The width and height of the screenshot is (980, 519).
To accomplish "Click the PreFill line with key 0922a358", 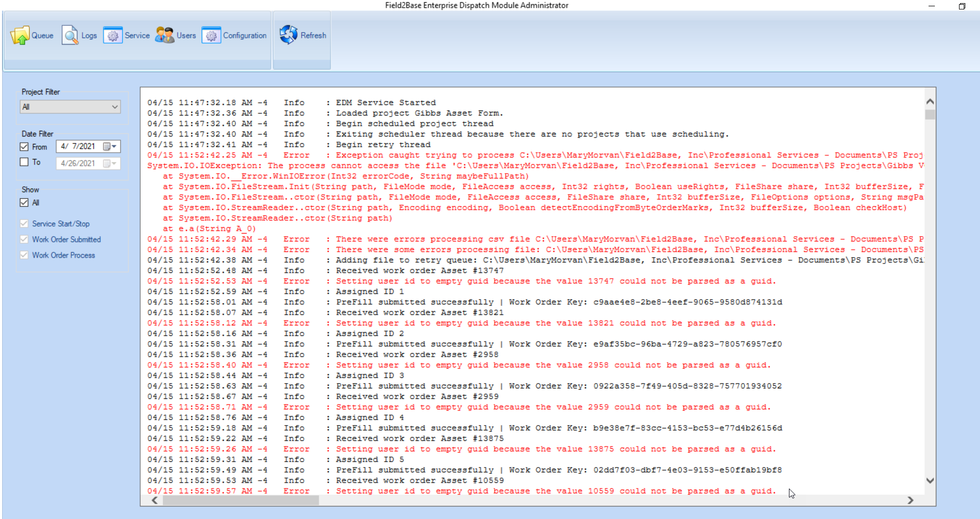I will click(465, 386).
